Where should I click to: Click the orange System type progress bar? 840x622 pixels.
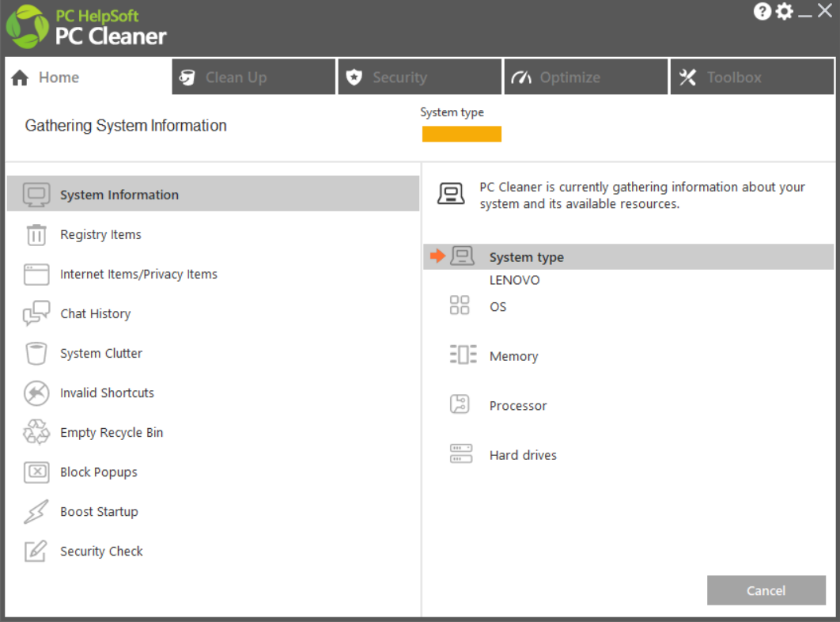coord(462,134)
